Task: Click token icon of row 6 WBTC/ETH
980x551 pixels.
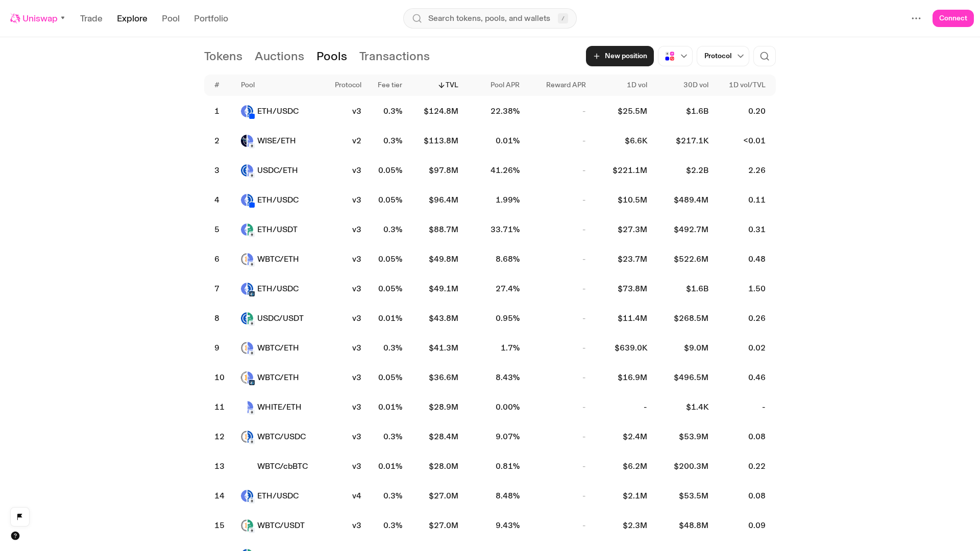Action: click(247, 259)
